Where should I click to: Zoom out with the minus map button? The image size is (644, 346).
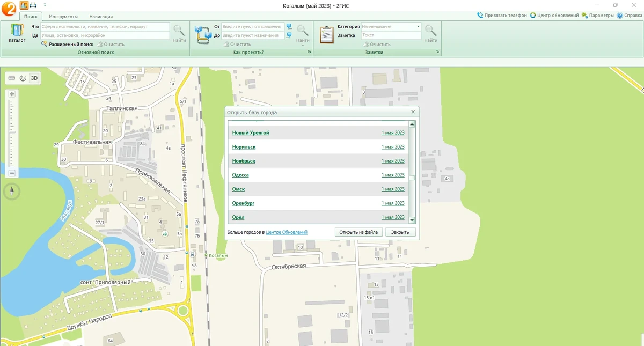point(12,173)
